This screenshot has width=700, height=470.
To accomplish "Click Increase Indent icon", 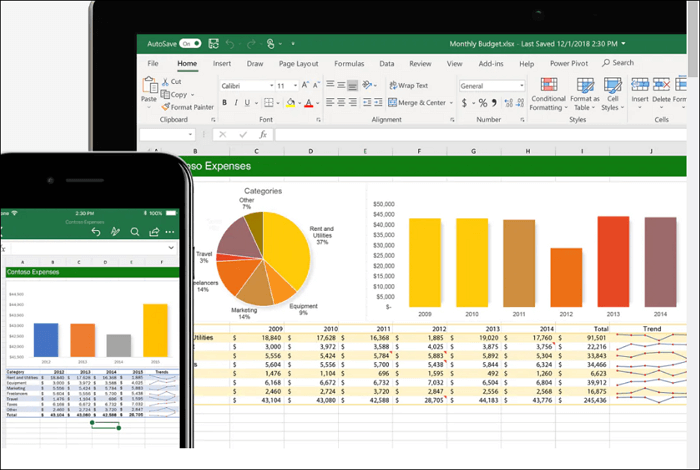I will pos(378,102).
